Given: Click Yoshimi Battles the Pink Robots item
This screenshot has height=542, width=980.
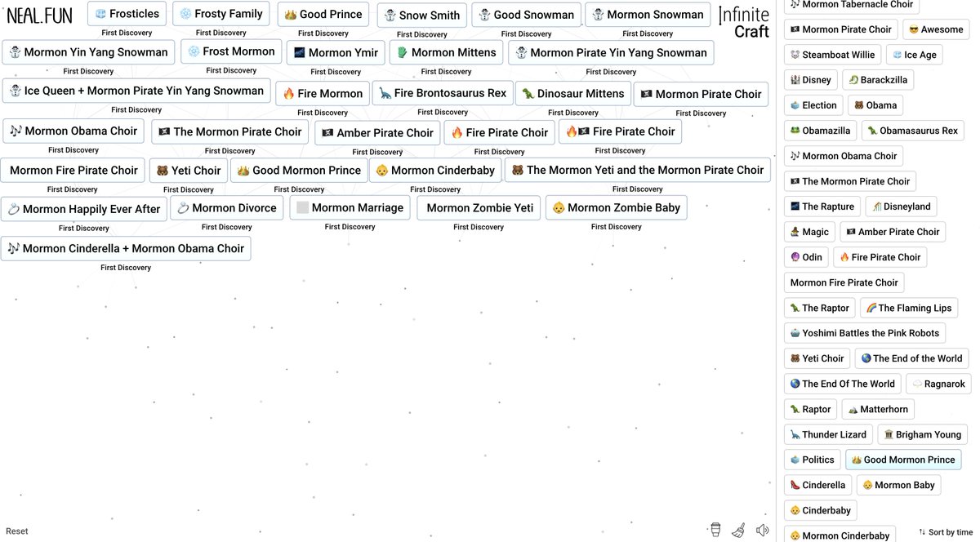Looking at the screenshot, I should tap(865, 333).
